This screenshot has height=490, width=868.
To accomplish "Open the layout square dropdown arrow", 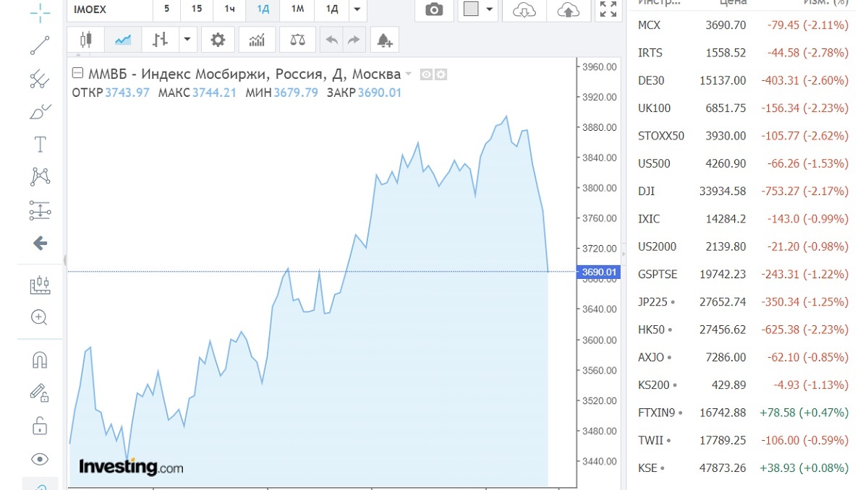I will coord(490,9).
